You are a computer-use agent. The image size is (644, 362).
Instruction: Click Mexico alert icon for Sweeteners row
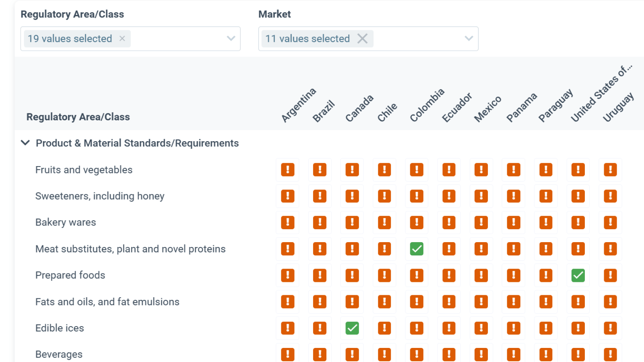[481, 196]
